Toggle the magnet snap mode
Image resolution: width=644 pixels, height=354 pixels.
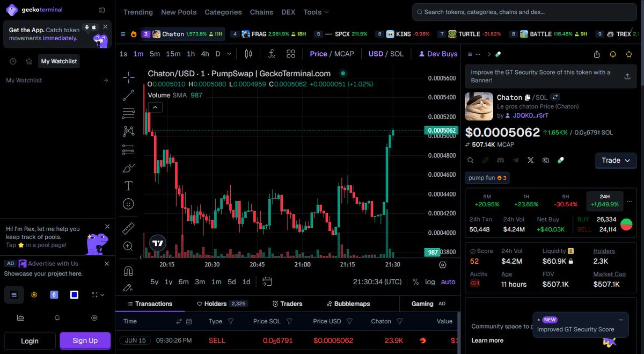[x=128, y=270]
